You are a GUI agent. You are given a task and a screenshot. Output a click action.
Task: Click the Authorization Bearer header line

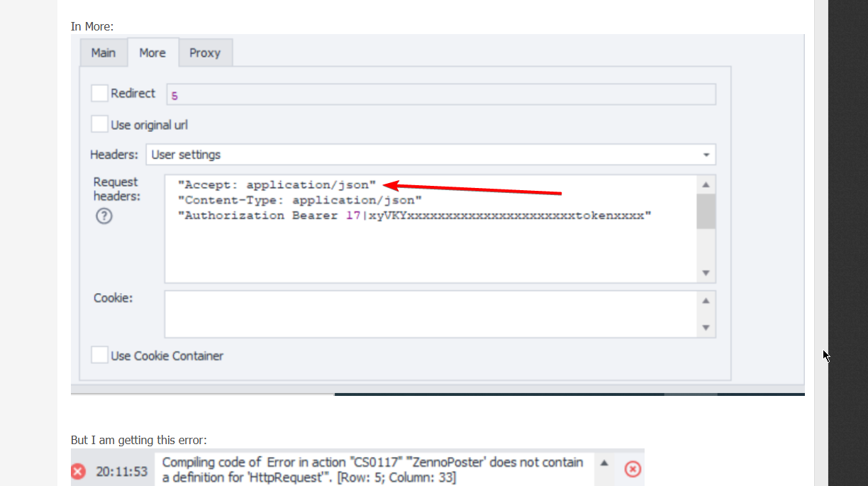coord(414,216)
